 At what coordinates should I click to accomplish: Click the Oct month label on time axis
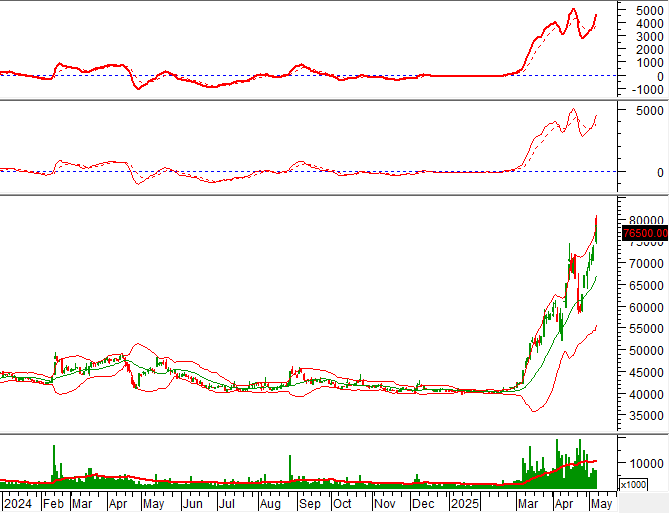(x=342, y=504)
